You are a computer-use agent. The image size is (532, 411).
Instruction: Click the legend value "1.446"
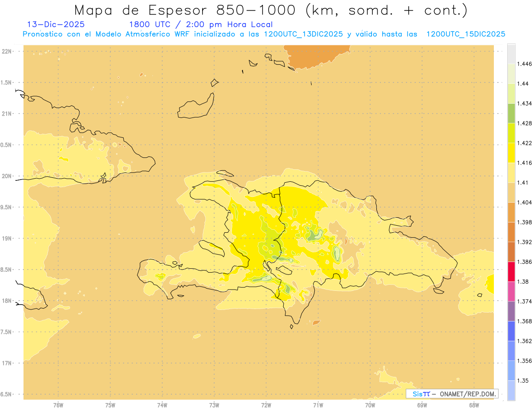[524, 64]
